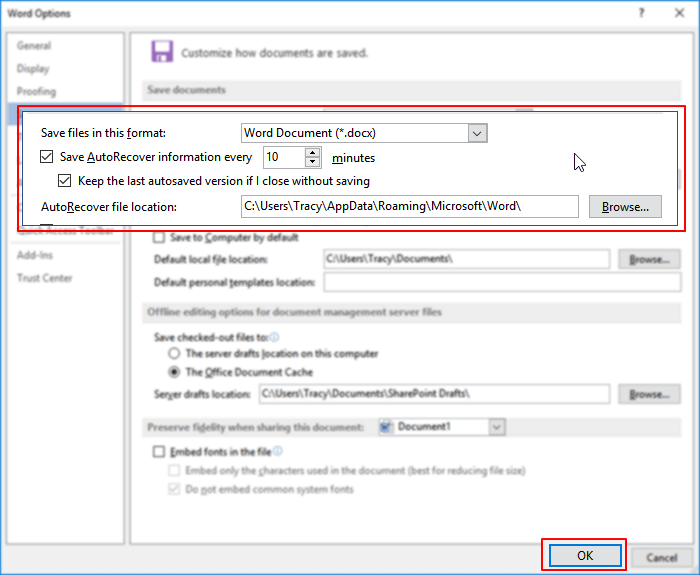This screenshot has height=575, width=700.
Task: Click the OK button
Action: point(585,555)
